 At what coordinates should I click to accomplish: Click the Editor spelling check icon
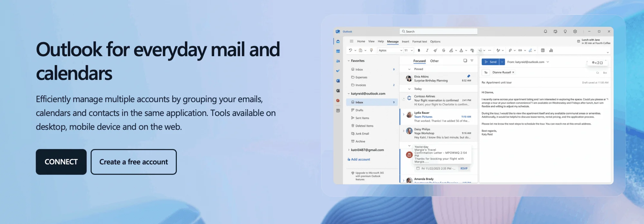click(x=498, y=50)
